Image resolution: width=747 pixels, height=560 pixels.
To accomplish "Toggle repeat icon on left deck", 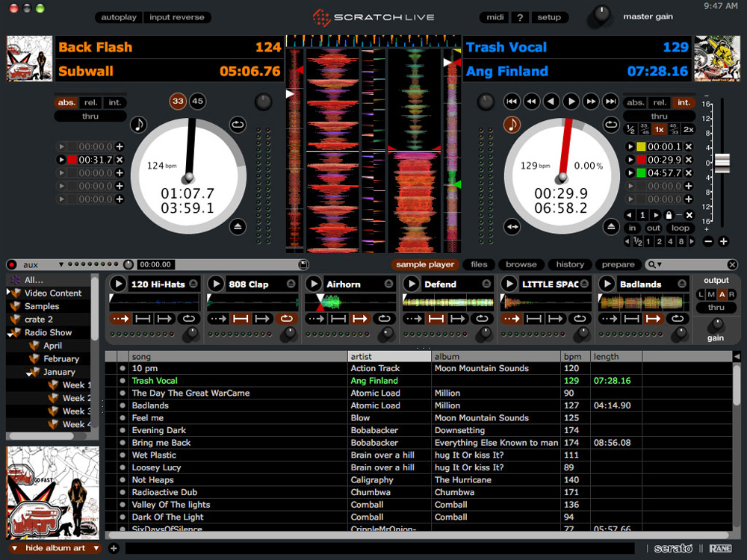I will pos(238,125).
